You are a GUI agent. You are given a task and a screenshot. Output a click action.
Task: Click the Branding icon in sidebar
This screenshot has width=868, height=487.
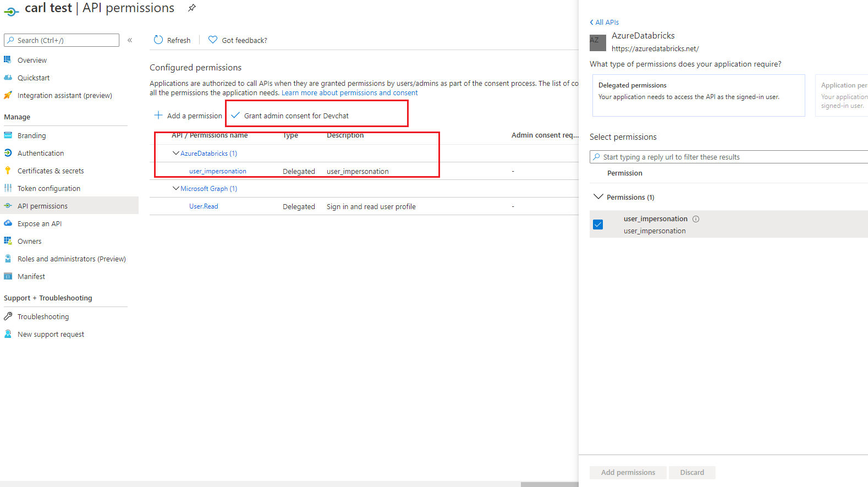pyautogui.click(x=8, y=135)
